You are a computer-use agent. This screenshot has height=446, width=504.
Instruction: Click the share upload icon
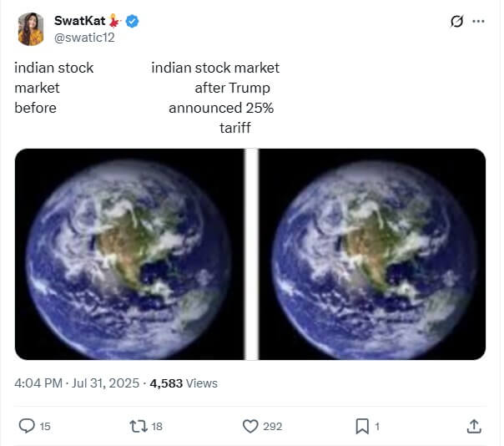474,426
